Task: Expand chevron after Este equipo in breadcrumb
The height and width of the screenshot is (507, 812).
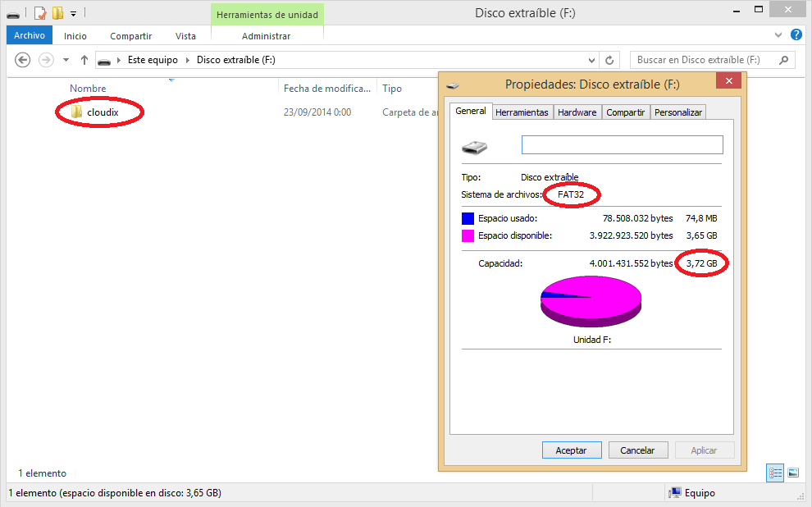Action: click(188, 60)
